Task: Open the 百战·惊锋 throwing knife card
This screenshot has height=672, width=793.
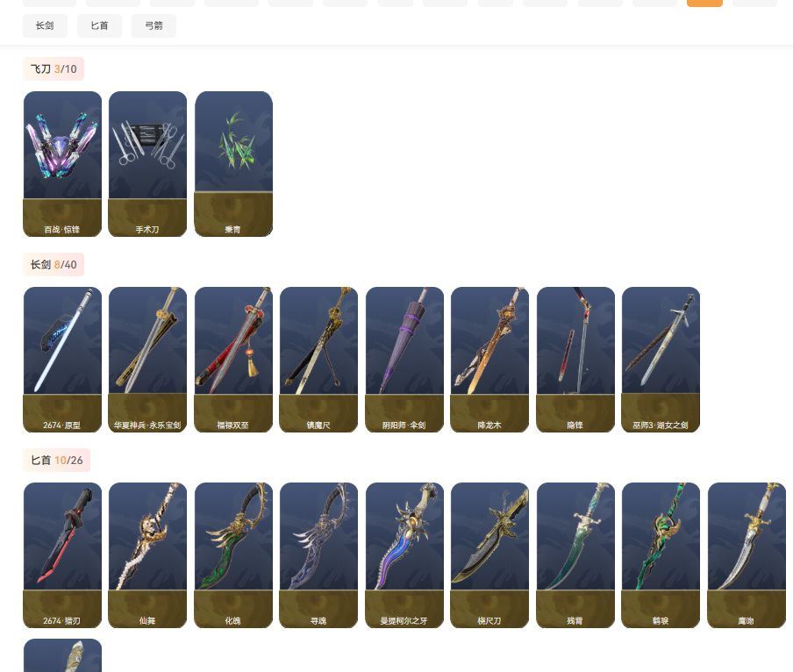Action: click(62, 164)
